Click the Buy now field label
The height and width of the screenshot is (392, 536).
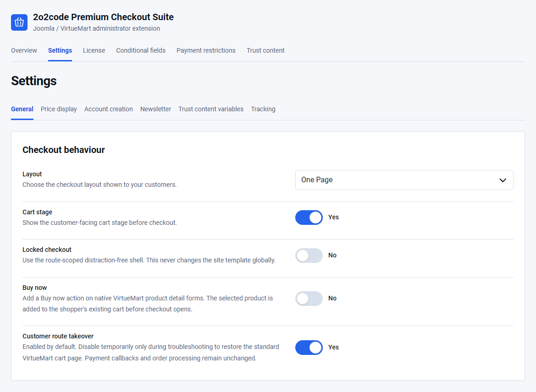34,288
